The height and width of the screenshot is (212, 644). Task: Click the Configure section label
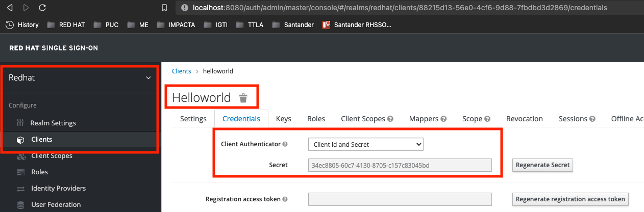(x=22, y=105)
